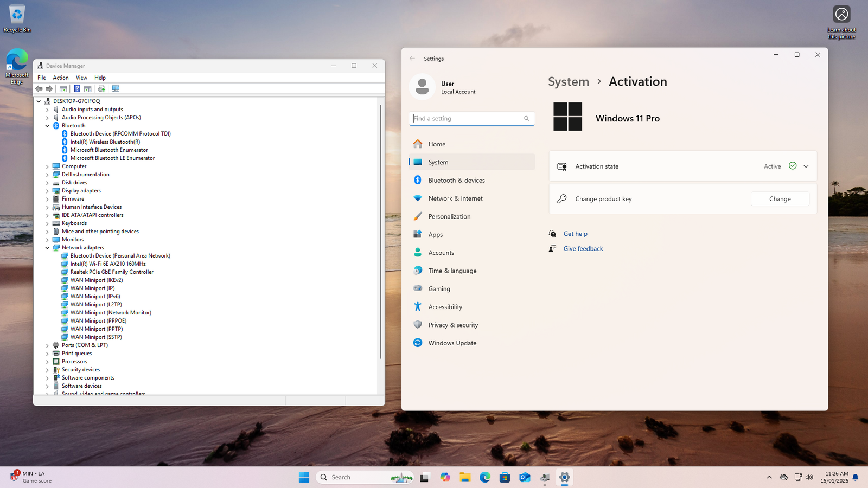
Task: Select WAN Miniport (SSTP) entry
Action: 96,337
